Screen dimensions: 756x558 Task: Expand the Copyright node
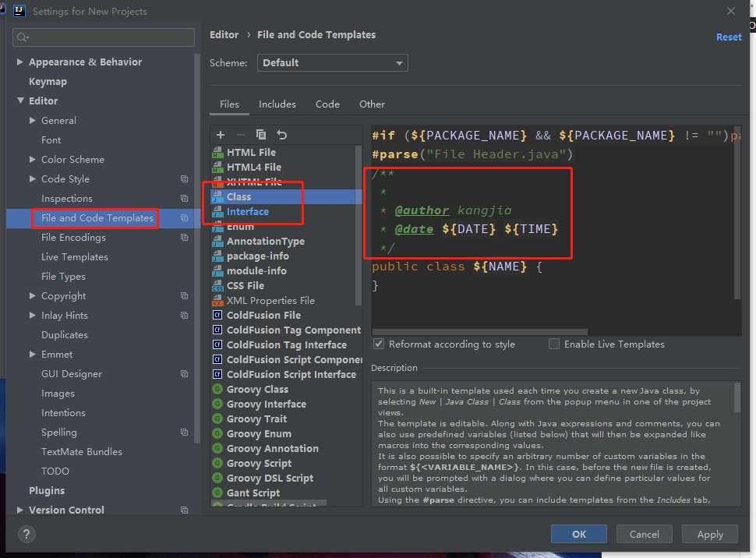pyautogui.click(x=32, y=295)
